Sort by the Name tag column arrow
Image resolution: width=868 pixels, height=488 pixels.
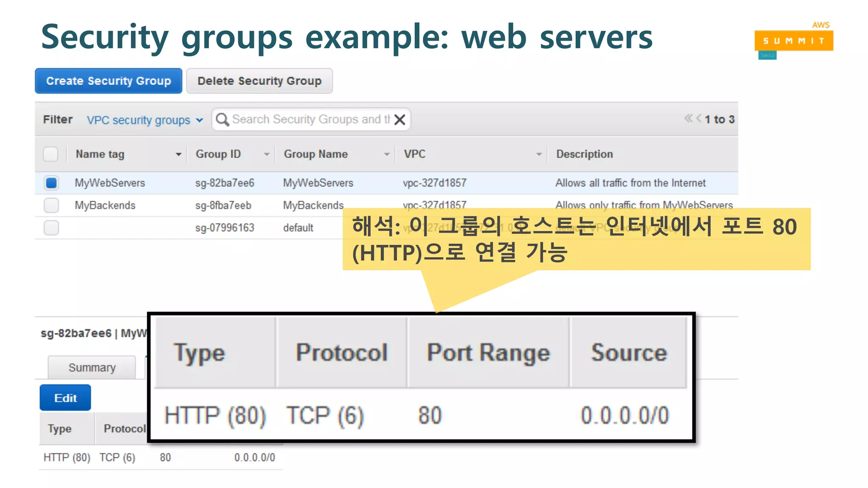tap(178, 155)
